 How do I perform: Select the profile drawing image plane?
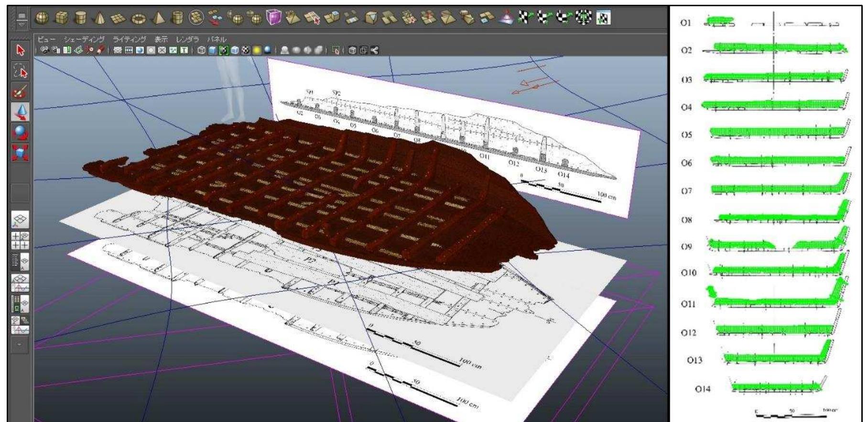pos(454,139)
